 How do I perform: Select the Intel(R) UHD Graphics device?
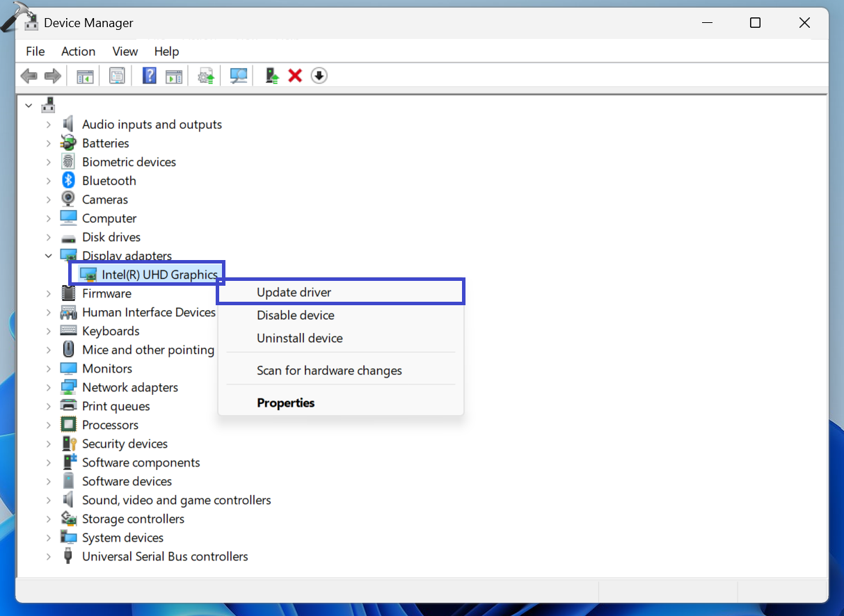pyautogui.click(x=146, y=274)
